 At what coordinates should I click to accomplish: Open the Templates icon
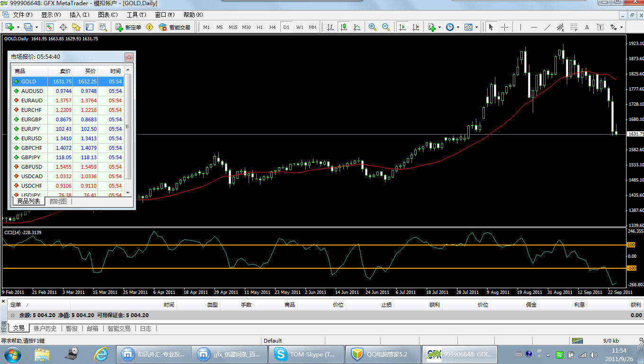pyautogui.click(x=468, y=27)
